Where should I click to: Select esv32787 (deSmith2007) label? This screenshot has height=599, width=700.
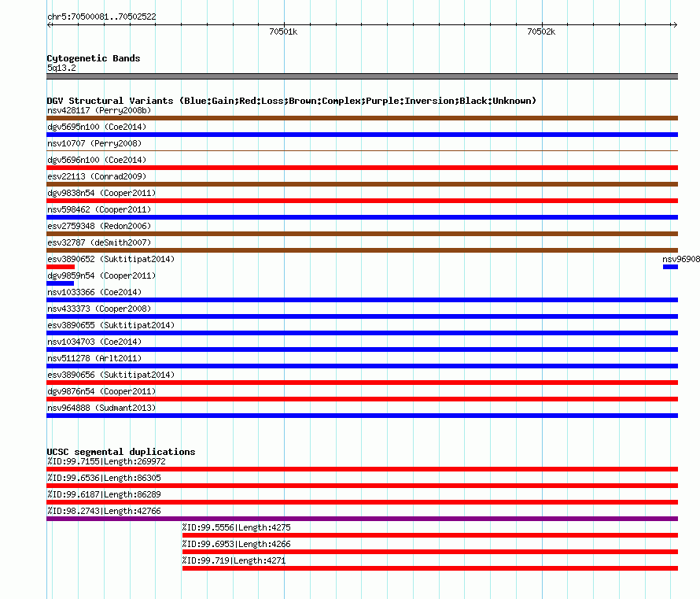(99, 242)
